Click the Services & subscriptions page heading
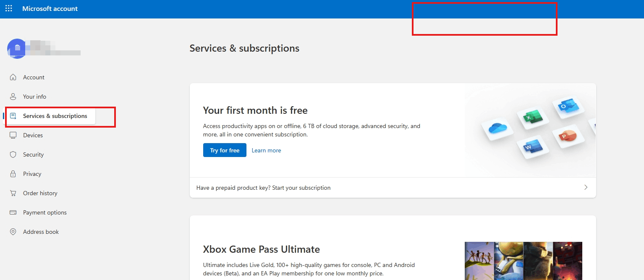644x280 pixels. click(x=244, y=48)
